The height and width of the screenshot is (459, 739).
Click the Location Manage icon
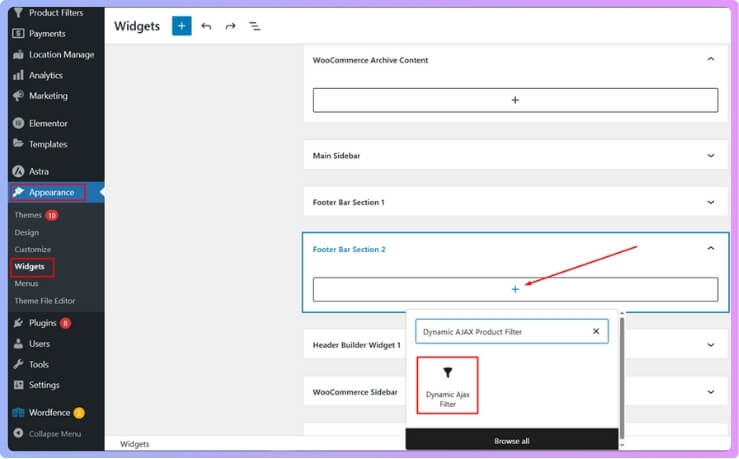pos(18,55)
